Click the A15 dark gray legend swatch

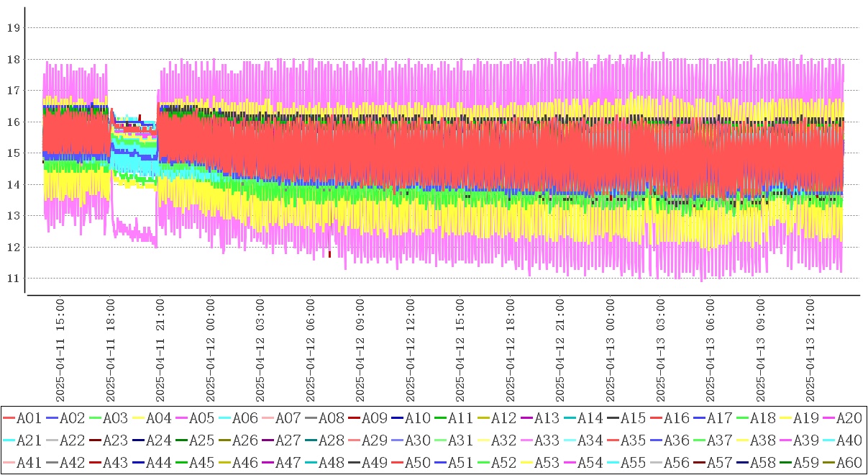(613, 417)
